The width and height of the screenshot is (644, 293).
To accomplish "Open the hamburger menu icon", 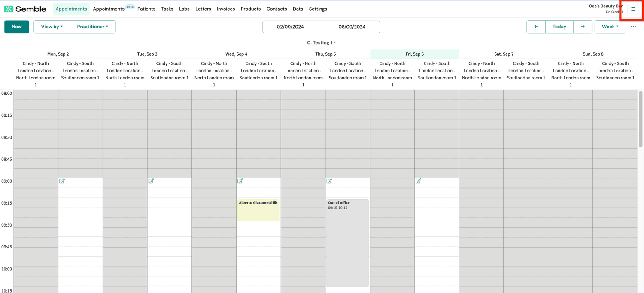I will (633, 9).
